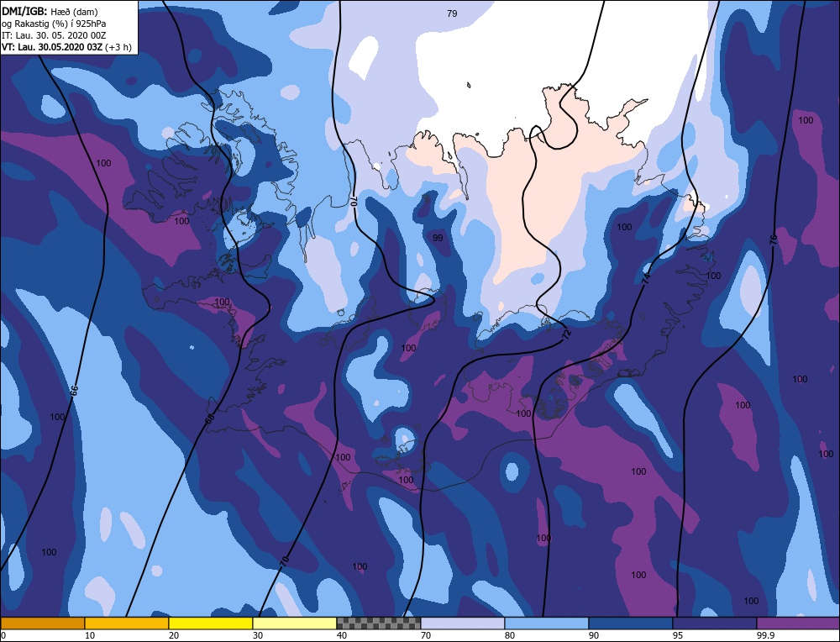This screenshot has width=840, height=642.
Task: Click the dark orange 0–10 legend swatch
Action: (43, 624)
